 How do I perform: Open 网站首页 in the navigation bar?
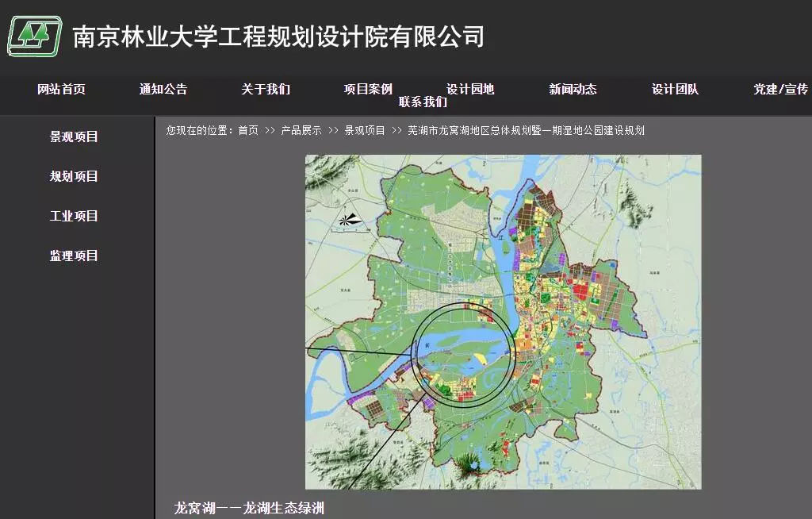(61, 90)
